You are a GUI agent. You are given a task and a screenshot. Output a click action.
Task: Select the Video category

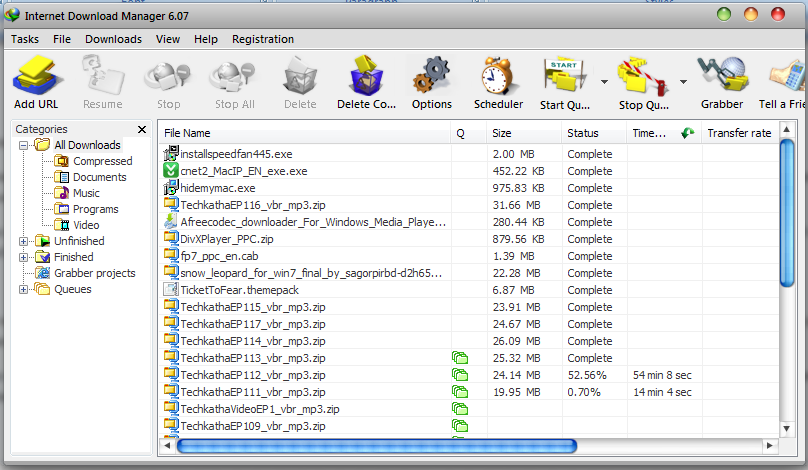coord(86,225)
